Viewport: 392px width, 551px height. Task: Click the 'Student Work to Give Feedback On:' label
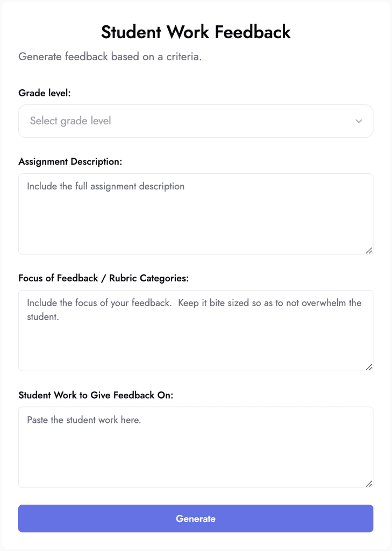pyautogui.click(x=95, y=395)
